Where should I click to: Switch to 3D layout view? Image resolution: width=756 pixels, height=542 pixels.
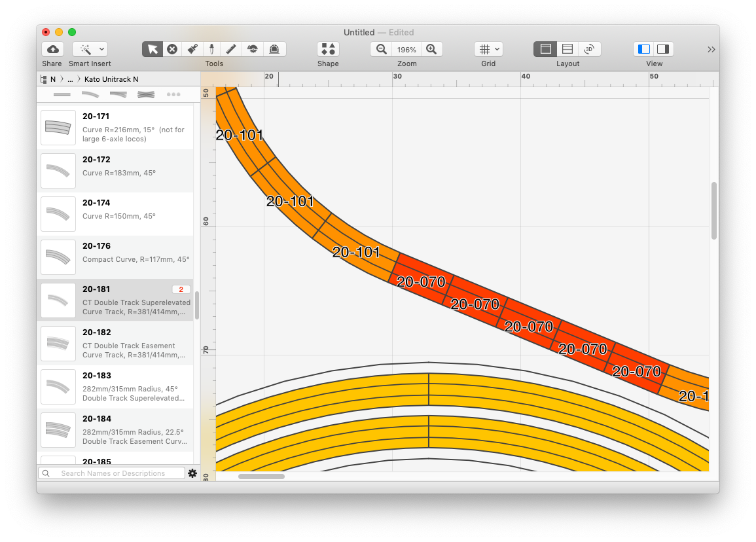[589, 49]
